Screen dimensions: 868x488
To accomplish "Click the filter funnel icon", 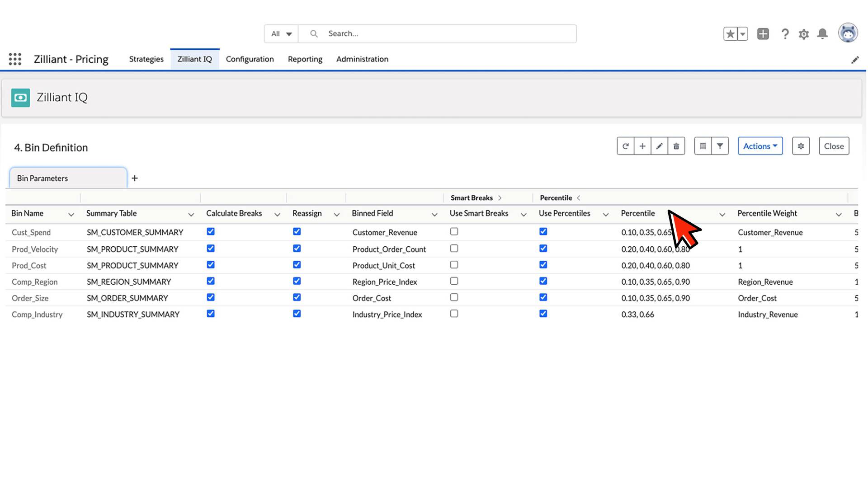I will 720,146.
